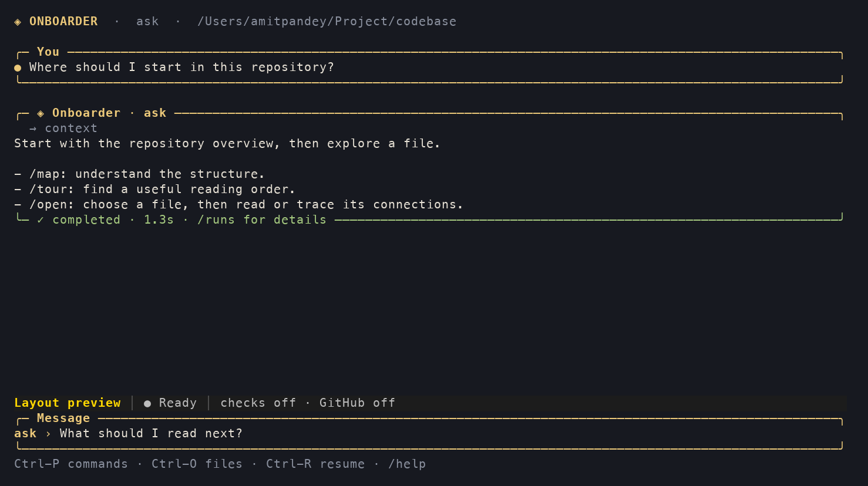Toggle 'GitHub off' in status bar
Viewport: 868px width, 486px height.
[x=357, y=403]
